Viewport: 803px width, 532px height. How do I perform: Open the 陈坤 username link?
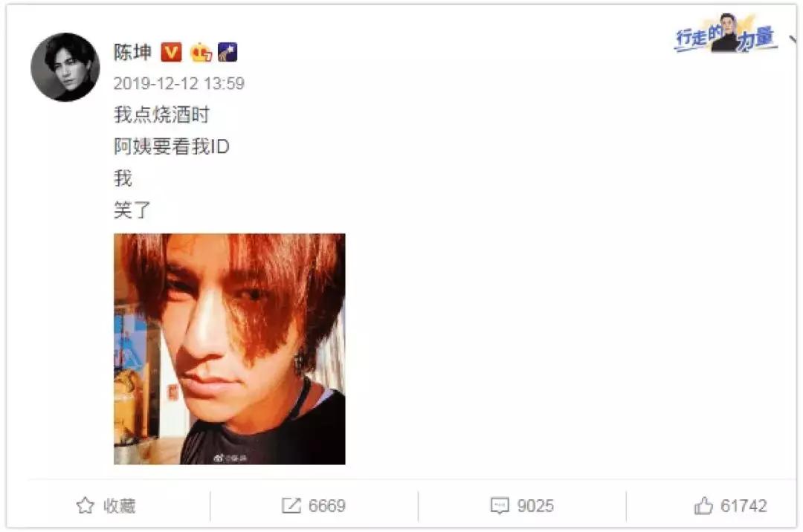click(132, 52)
